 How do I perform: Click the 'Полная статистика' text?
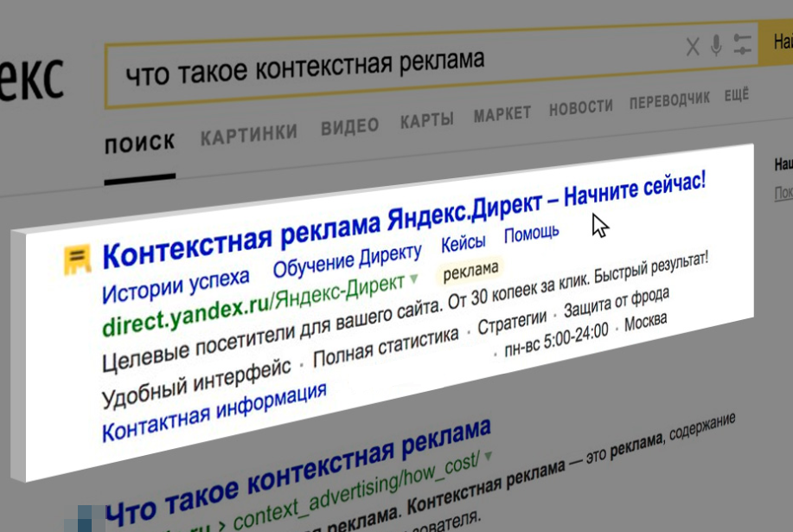(x=386, y=348)
